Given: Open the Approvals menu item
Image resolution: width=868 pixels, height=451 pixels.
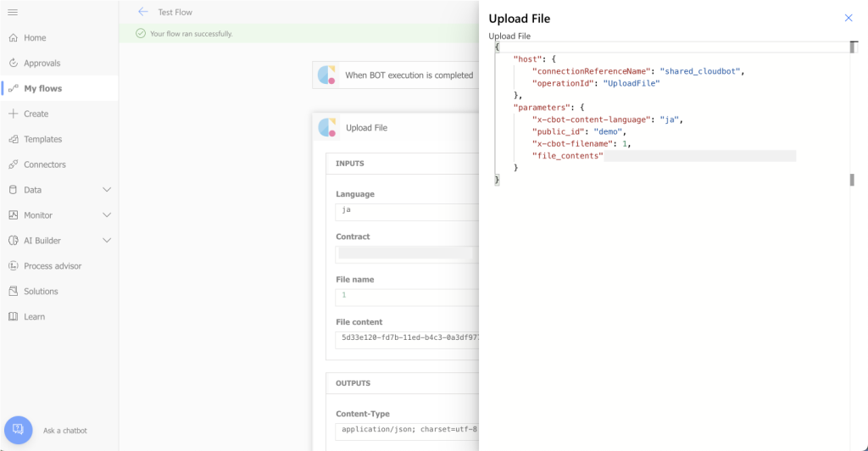Looking at the screenshot, I should point(59,63).
